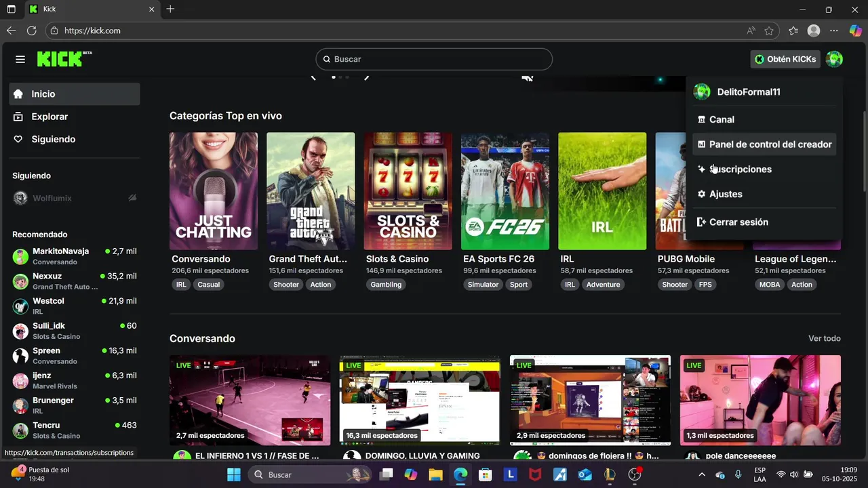868x488 pixels.
Task: Open the Edge Copilot icon
Action: [855, 30]
